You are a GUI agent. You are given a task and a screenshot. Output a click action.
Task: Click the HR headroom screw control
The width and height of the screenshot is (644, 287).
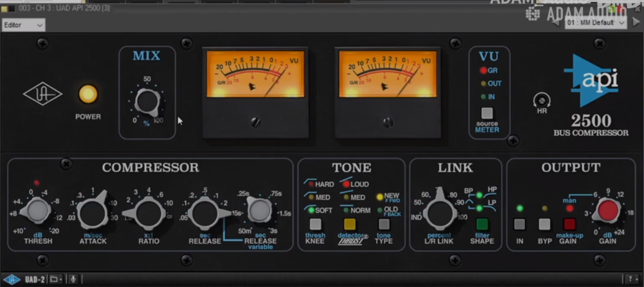click(542, 101)
